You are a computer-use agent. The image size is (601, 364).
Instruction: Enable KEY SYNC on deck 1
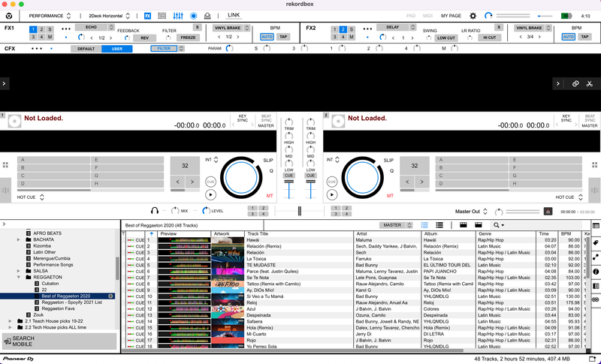[x=243, y=119]
